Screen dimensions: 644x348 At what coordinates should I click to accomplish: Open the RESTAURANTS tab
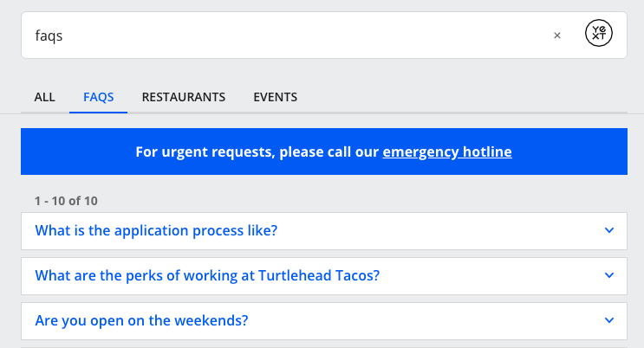point(184,97)
